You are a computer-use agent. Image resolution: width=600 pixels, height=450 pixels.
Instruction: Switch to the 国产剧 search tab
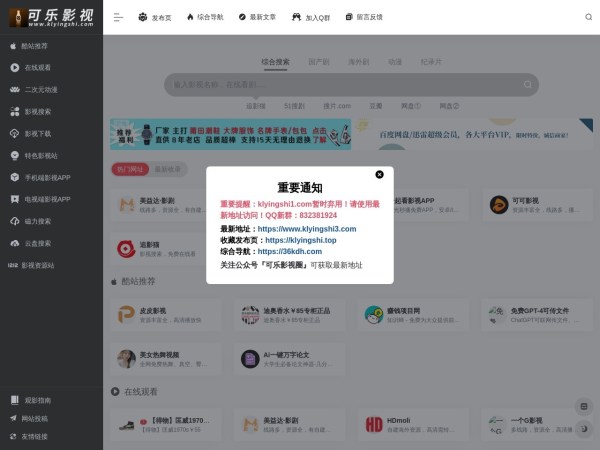pos(319,61)
